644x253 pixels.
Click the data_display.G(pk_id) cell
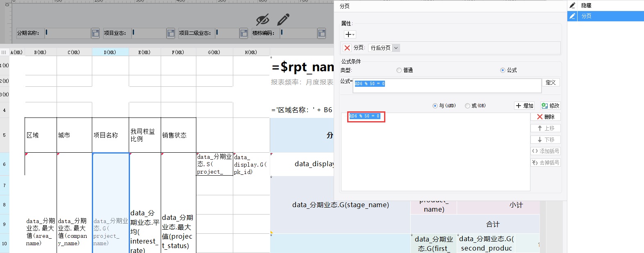coord(251,164)
